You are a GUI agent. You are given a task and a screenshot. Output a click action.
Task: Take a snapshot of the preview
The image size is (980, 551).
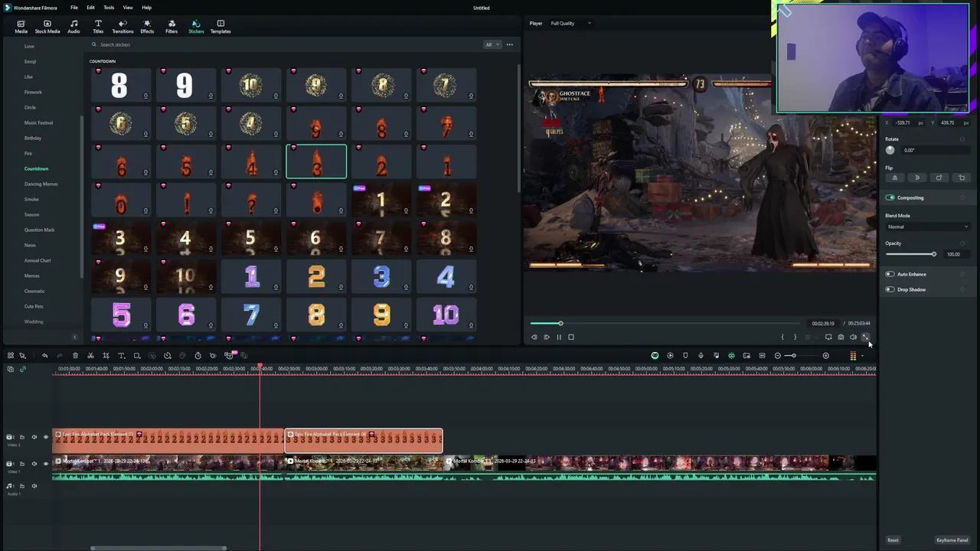coord(841,337)
